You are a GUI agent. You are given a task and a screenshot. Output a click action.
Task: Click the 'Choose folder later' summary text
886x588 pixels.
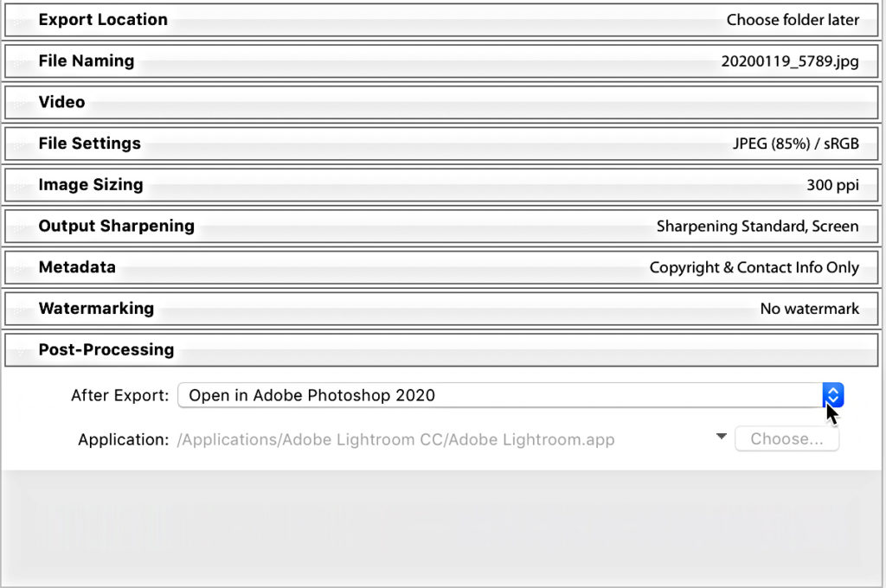(793, 20)
